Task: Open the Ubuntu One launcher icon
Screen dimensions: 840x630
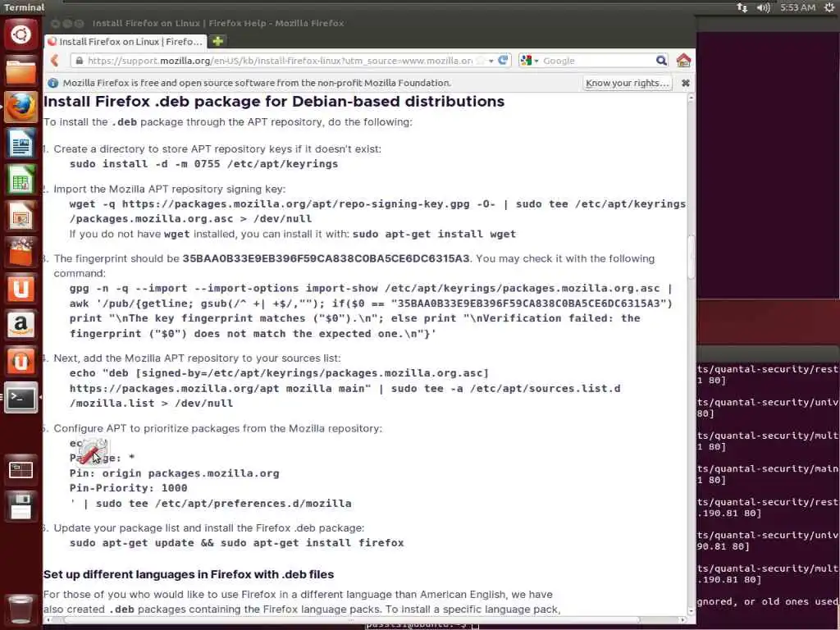Action: point(21,289)
